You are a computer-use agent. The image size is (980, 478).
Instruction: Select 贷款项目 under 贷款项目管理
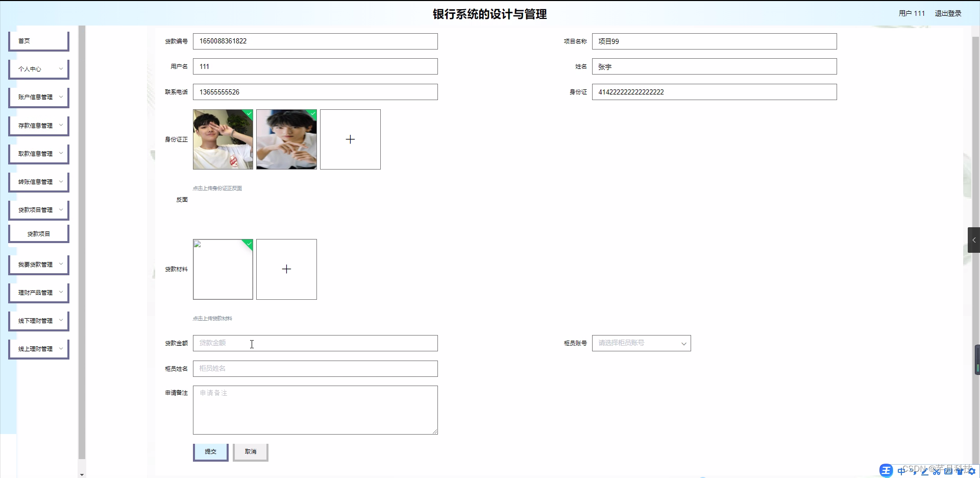tap(38, 233)
